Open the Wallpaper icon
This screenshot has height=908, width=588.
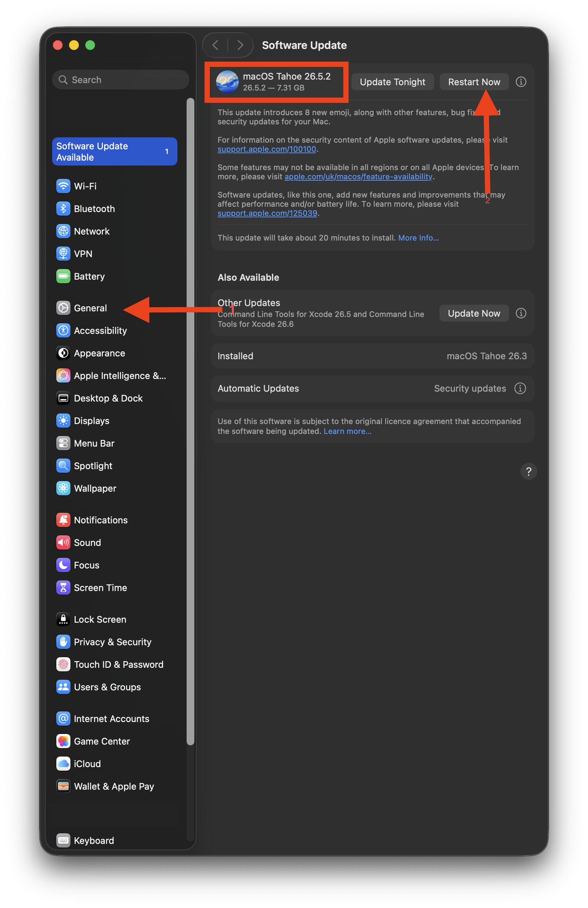tap(63, 488)
